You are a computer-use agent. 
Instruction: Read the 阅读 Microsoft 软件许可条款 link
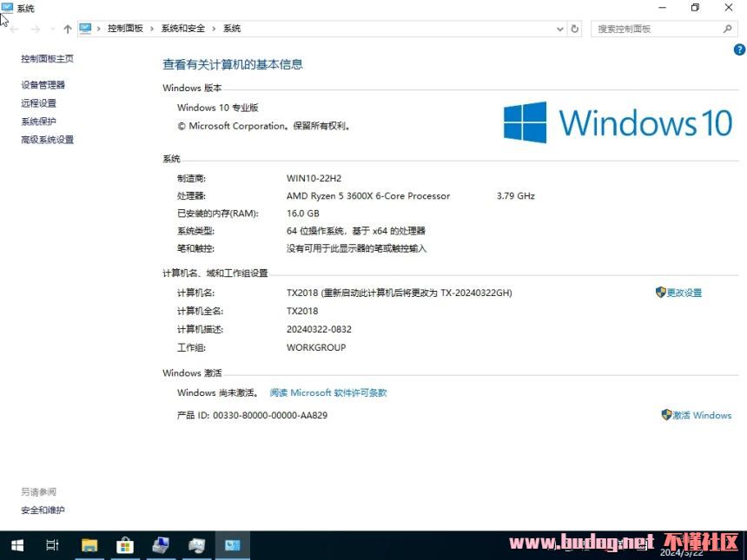pos(328,392)
